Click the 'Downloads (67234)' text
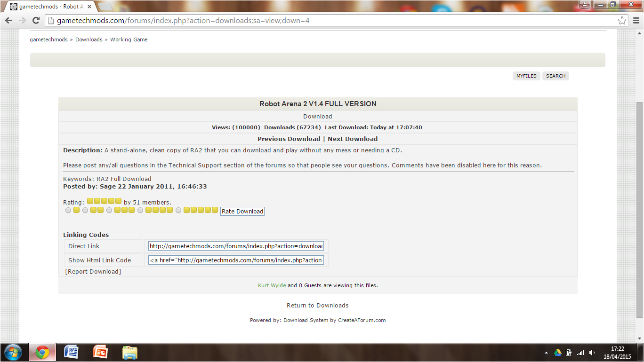644x362 pixels. [292, 127]
